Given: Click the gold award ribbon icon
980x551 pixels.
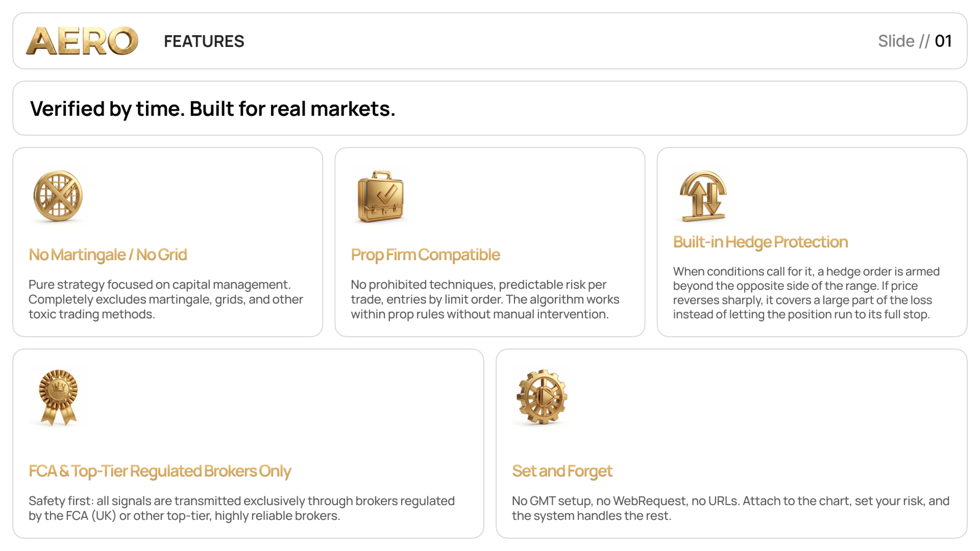Looking at the screenshot, I should point(59,398).
